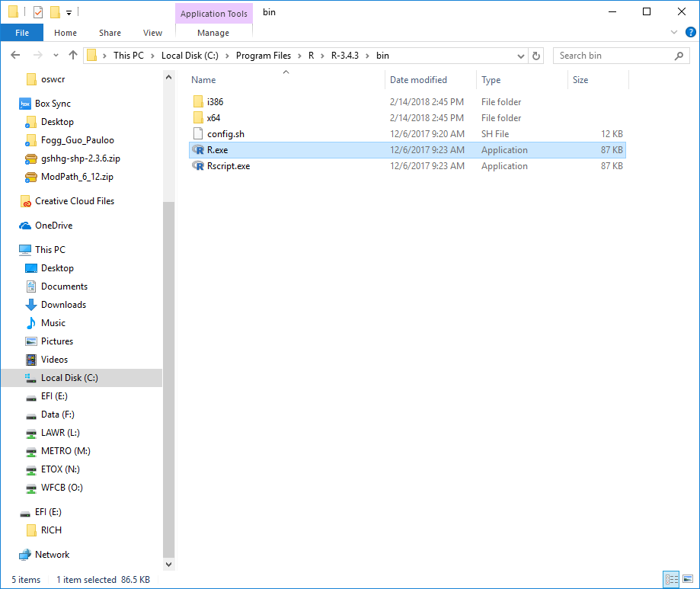700x589 pixels.
Task: Switch to the Home ribbon tab
Action: pos(66,33)
